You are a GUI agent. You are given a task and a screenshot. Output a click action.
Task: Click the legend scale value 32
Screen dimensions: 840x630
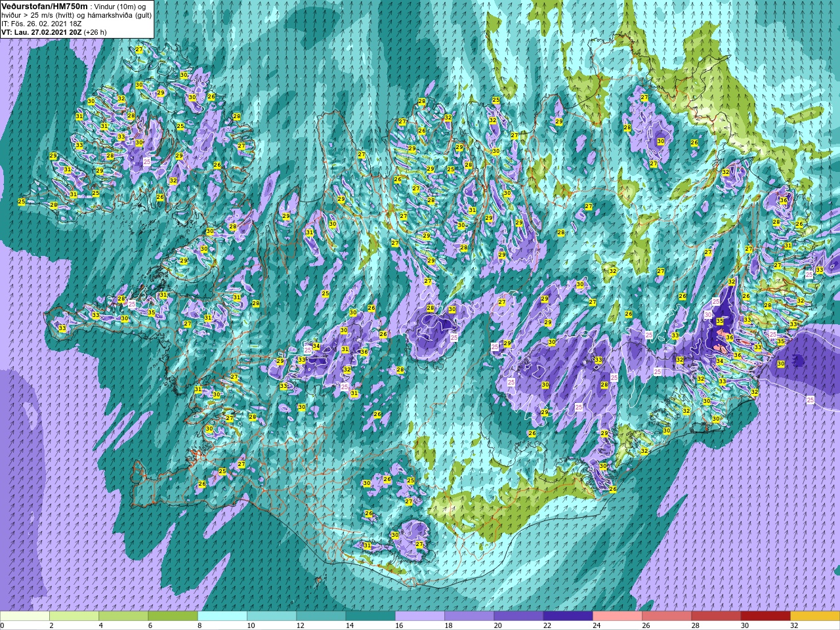(794, 625)
